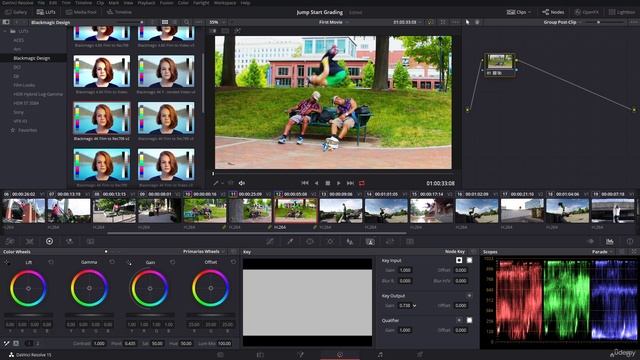Open the Qualifier eyedropper palette

coord(290,242)
